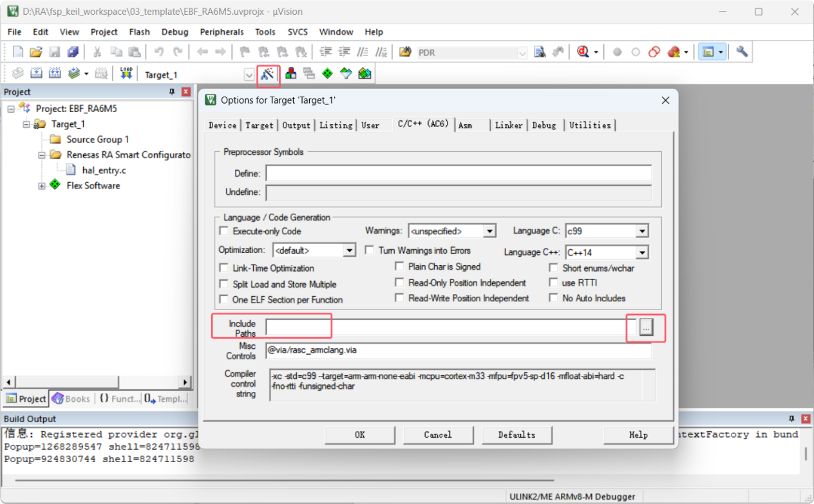This screenshot has height=504, width=814.
Task: Click the Build target toolbar icon
Action: [x=37, y=74]
